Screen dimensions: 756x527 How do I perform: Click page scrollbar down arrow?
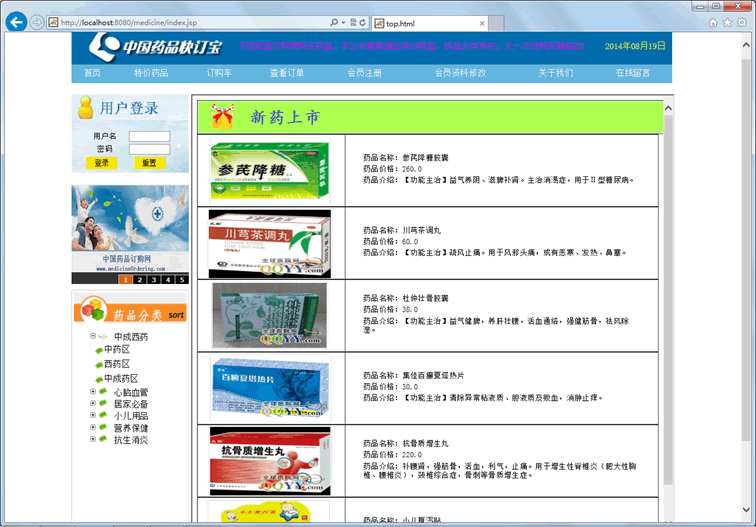click(746, 510)
